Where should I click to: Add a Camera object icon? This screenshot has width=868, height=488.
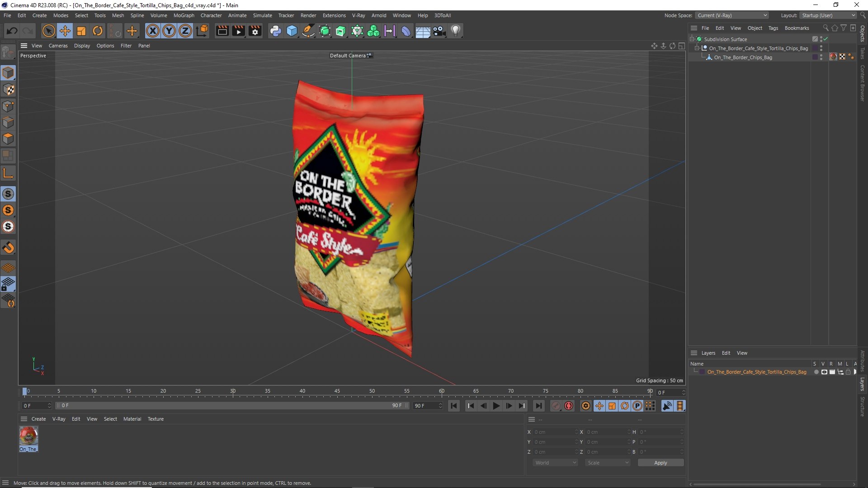pos(439,31)
